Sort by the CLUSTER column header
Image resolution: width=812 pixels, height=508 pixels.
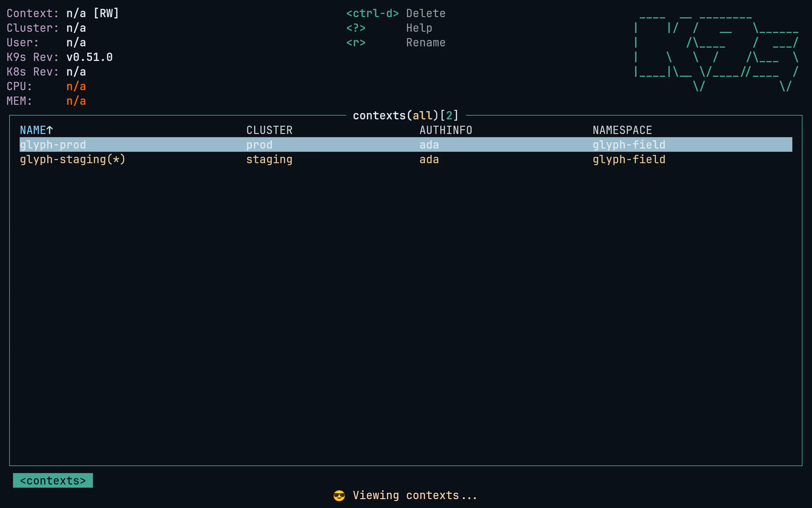point(269,130)
